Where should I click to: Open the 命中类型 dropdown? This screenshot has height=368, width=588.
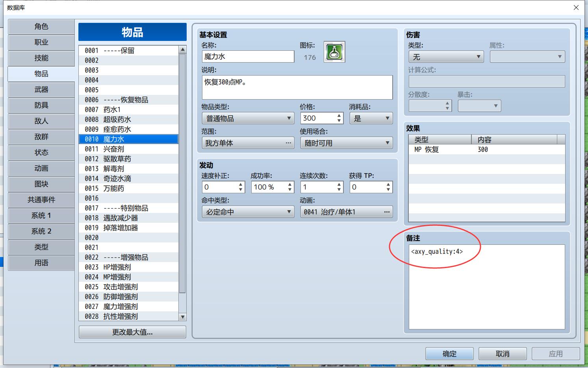point(248,212)
